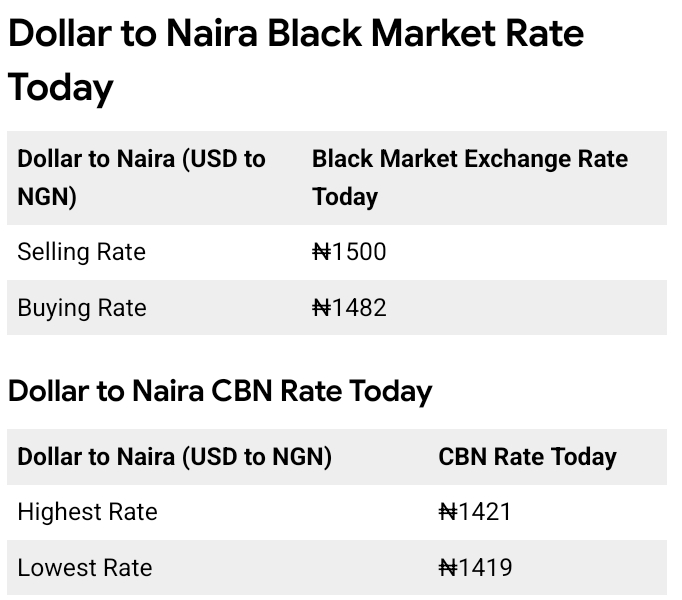Click first table's Dollar to Naira header cell
Viewport: 682px width, 600px height.
point(141,177)
